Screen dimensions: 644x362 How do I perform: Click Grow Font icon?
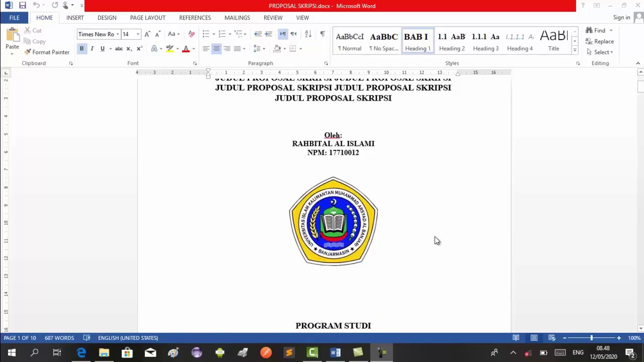[x=147, y=34]
